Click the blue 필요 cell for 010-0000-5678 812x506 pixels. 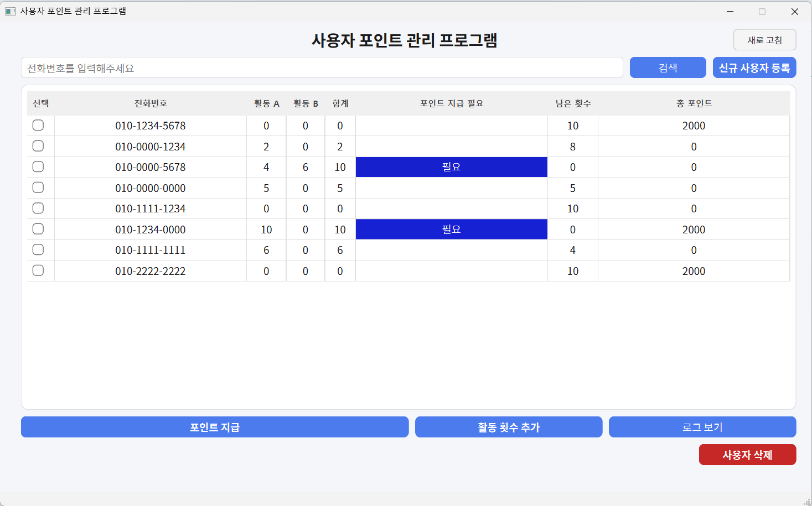tap(451, 167)
